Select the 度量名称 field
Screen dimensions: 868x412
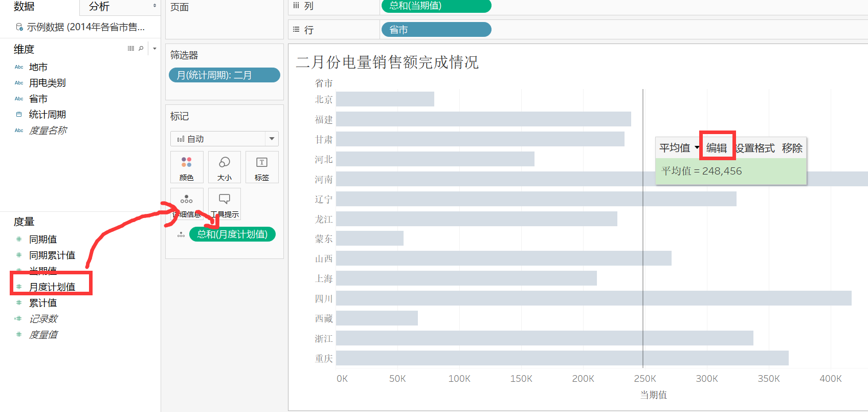(x=48, y=131)
